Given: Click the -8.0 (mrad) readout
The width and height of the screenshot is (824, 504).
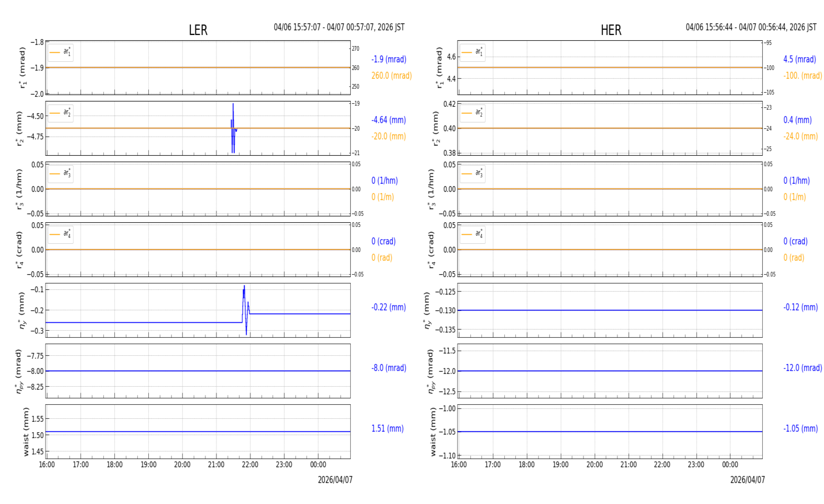Looking at the screenshot, I should pos(389,368).
